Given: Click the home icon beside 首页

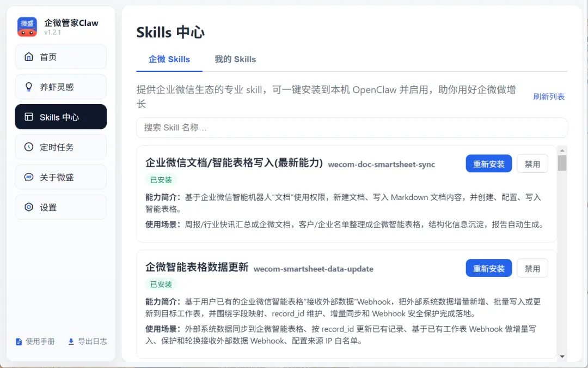Looking at the screenshot, I should coord(29,57).
